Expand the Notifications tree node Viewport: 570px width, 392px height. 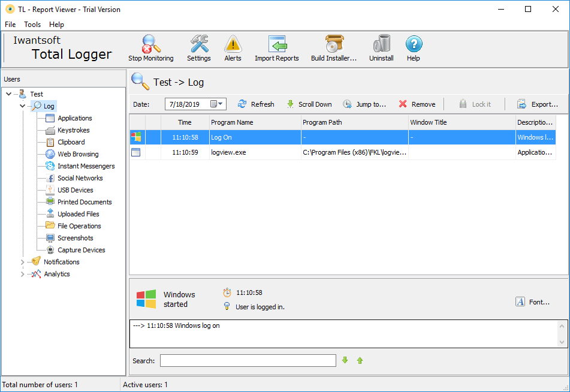[23, 262]
